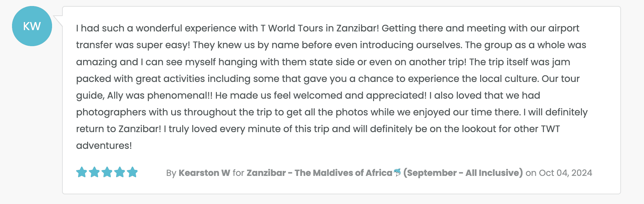Click the fifth rating star
Viewport: 644px width, 204px height.
click(132, 172)
